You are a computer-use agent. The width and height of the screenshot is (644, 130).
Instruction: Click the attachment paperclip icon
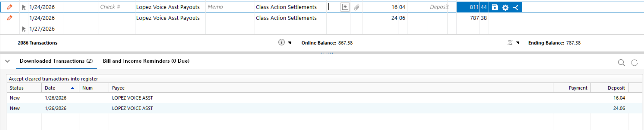coord(357,7)
